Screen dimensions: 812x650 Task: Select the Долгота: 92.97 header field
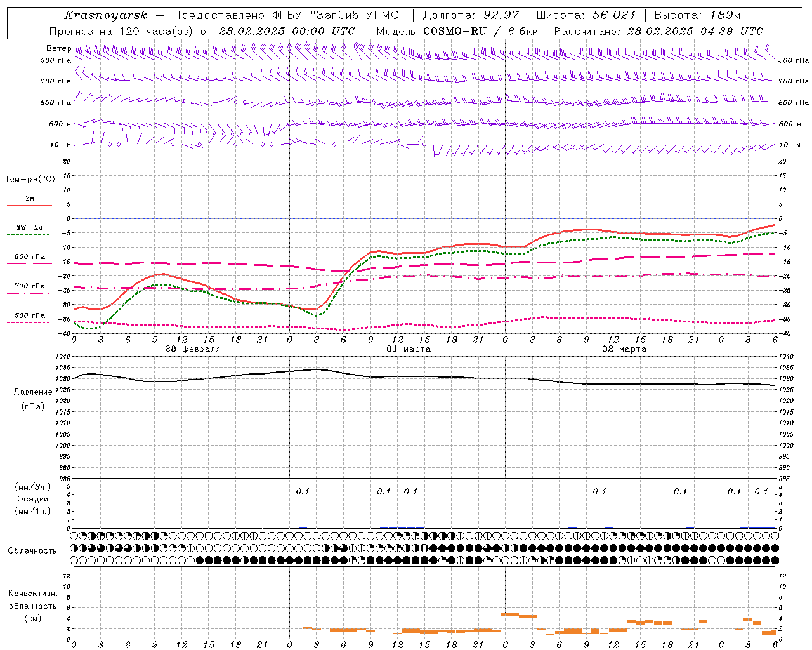pyautogui.click(x=471, y=15)
